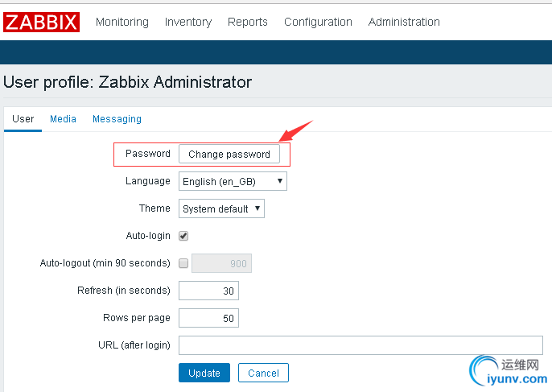
Task: Disable the Auto-login checkbox
Action: point(183,236)
